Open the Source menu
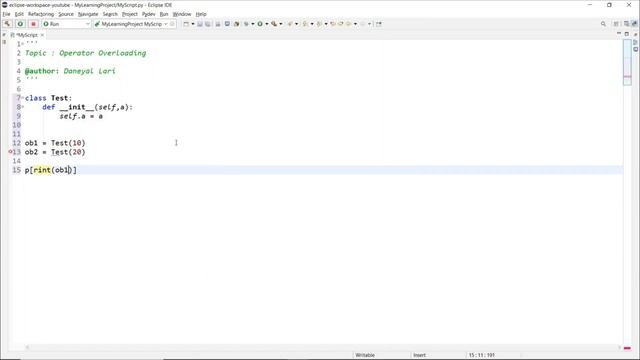The image size is (640, 360). pos(66,14)
